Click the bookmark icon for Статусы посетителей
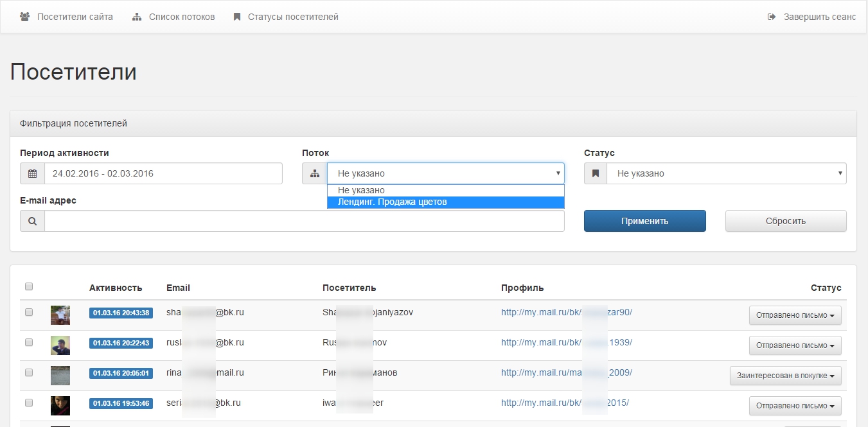 click(x=237, y=17)
